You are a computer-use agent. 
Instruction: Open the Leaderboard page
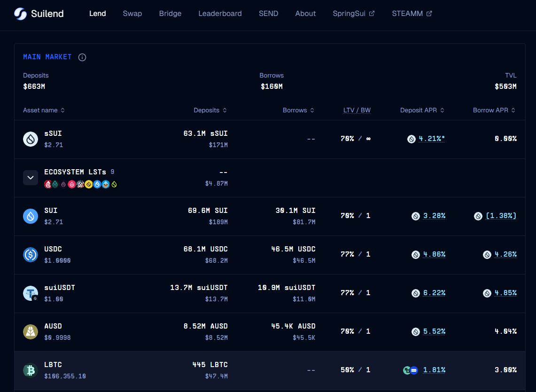pos(220,13)
